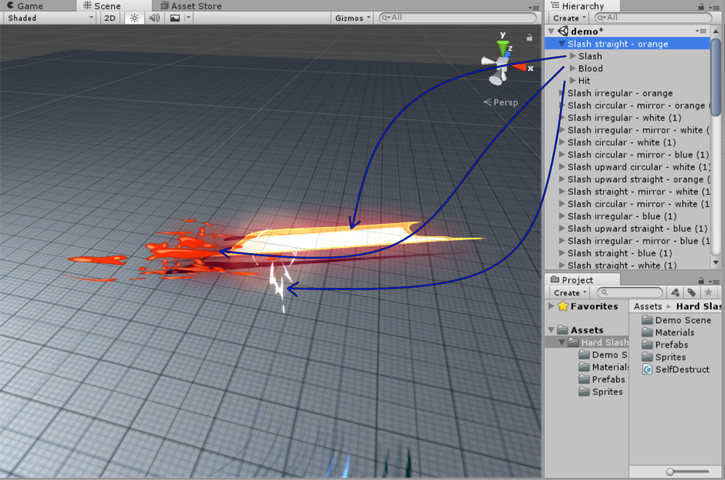The width and height of the screenshot is (725, 480).
Task: Open Scene panel options menu icon
Action: tap(534, 7)
